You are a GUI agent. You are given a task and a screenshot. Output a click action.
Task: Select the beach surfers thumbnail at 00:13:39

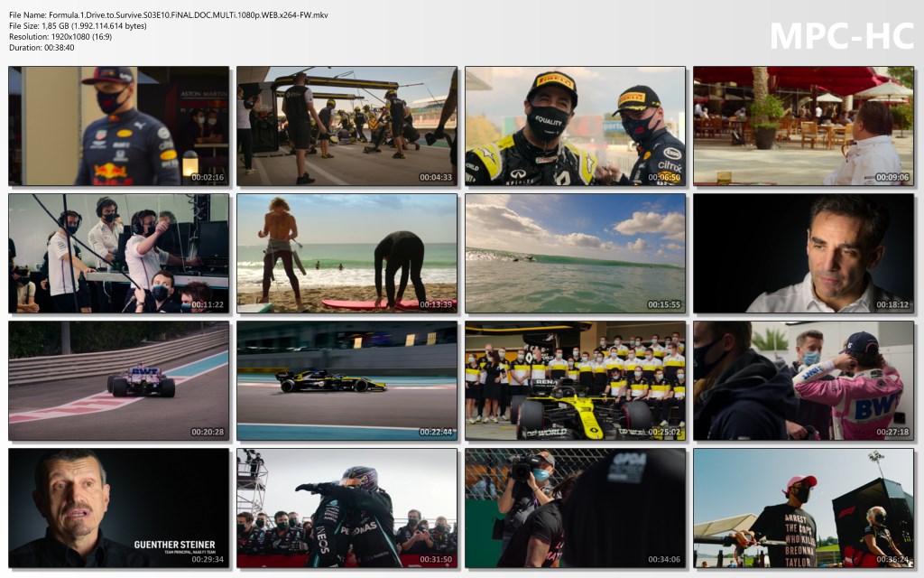pos(346,253)
